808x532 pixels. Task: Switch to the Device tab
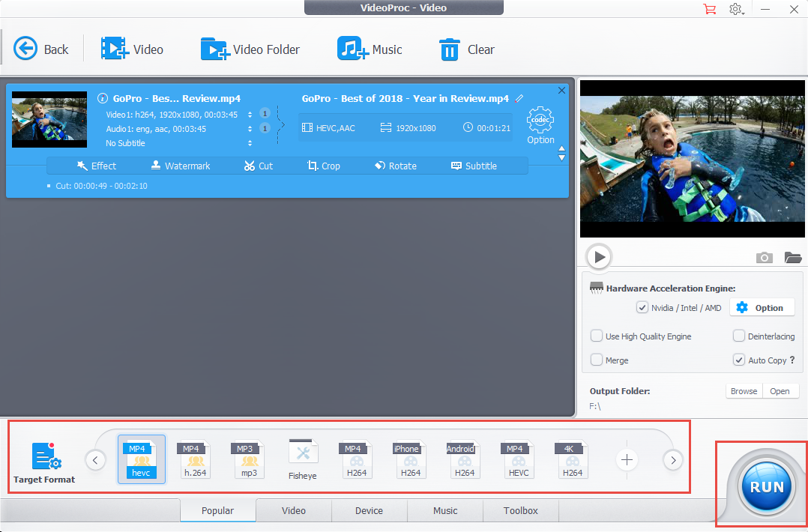[x=369, y=510]
